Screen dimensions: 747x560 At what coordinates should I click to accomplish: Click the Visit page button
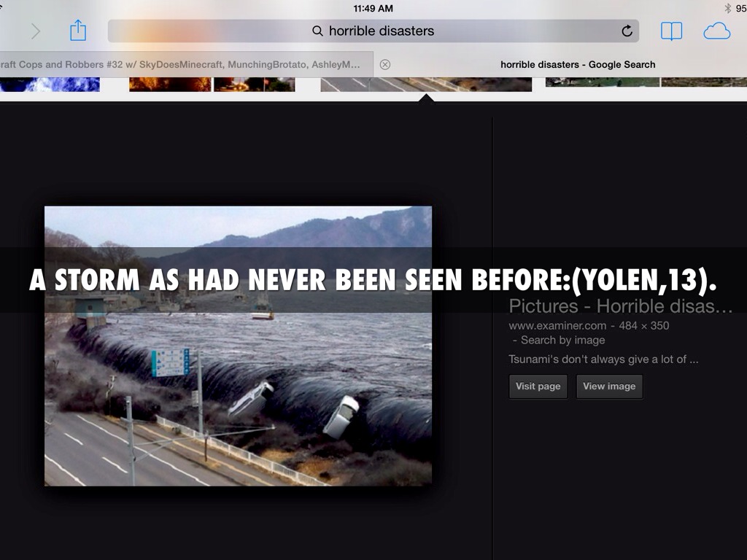(538, 386)
